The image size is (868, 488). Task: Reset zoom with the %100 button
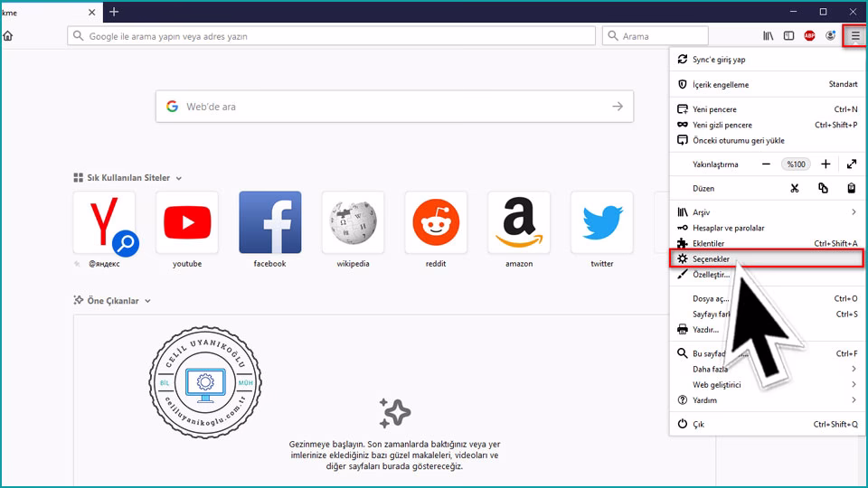pos(796,164)
